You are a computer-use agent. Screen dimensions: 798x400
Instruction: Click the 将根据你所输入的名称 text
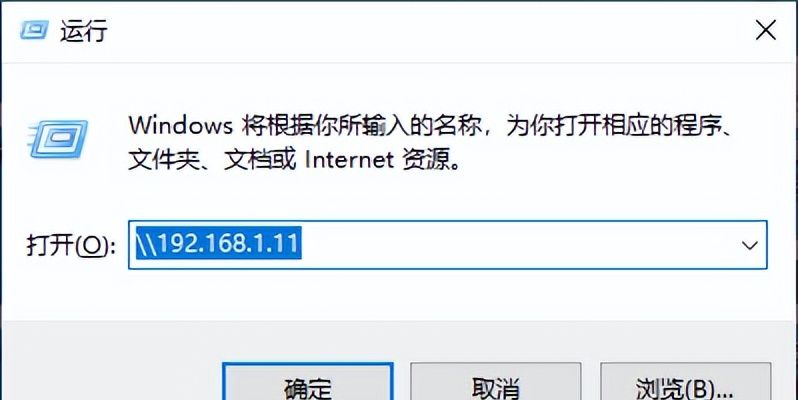coord(361,125)
